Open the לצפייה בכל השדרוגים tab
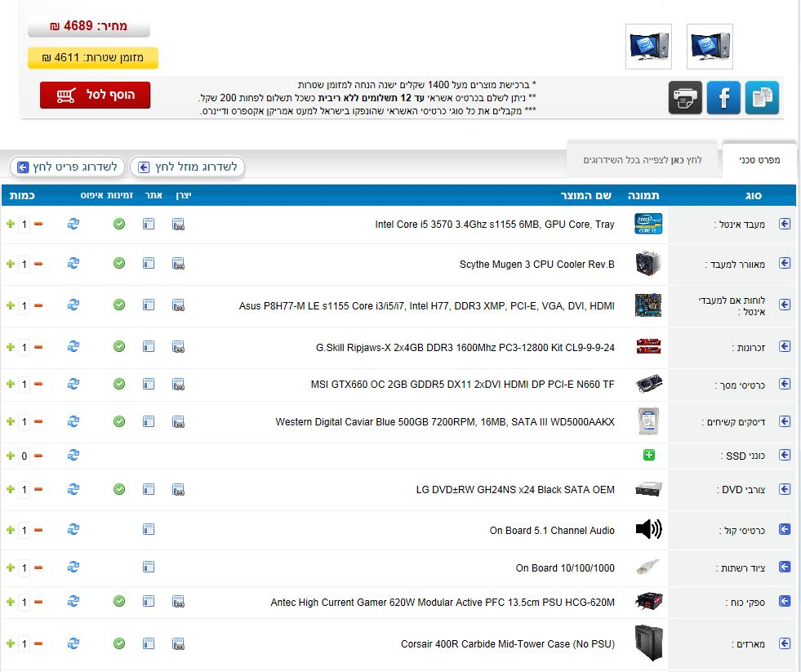The width and height of the screenshot is (801, 672). 642,160
